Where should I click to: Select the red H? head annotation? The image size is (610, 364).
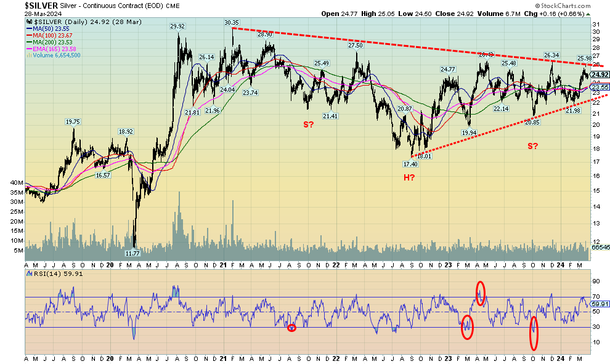pos(409,178)
